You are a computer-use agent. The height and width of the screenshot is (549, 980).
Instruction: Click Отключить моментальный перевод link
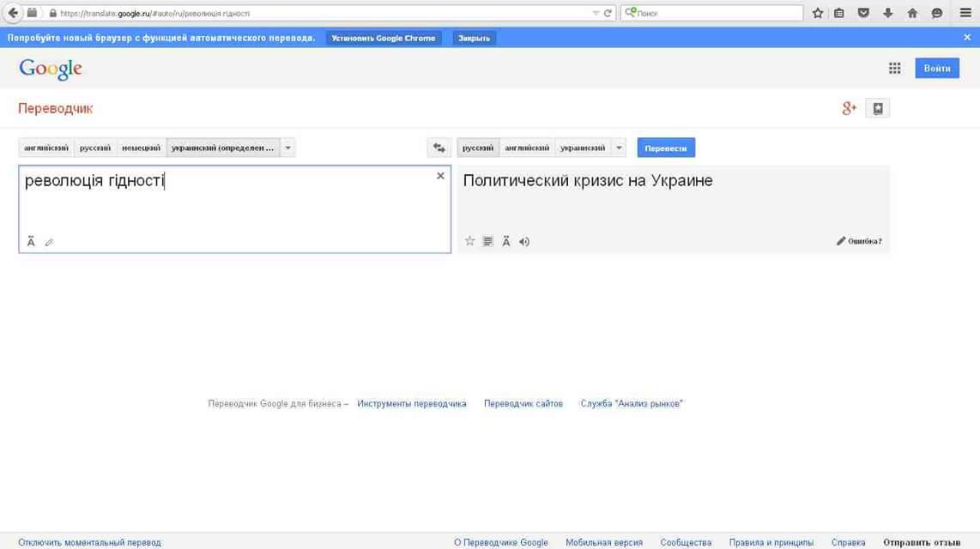click(89, 542)
